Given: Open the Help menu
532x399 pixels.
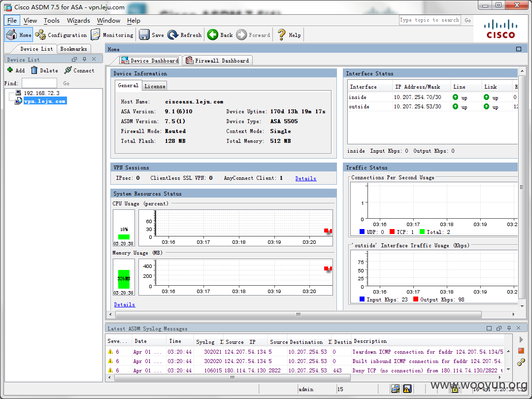Looking at the screenshot, I should [133, 20].
